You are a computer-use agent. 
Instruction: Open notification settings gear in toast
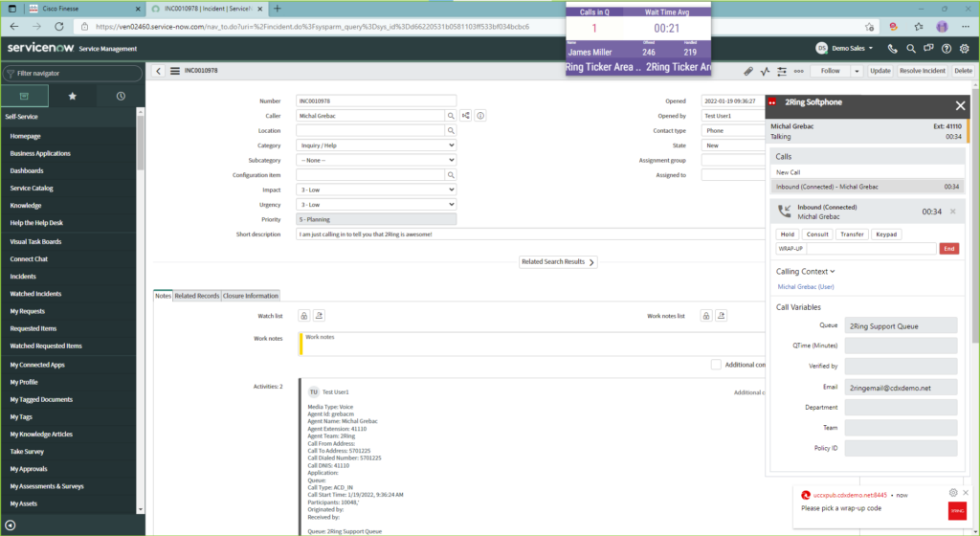(953, 493)
